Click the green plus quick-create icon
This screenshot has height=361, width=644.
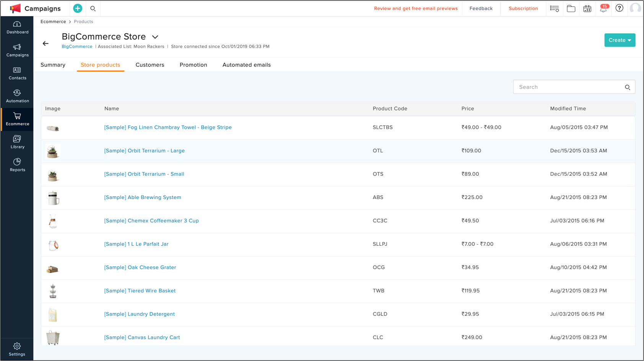pyautogui.click(x=78, y=8)
